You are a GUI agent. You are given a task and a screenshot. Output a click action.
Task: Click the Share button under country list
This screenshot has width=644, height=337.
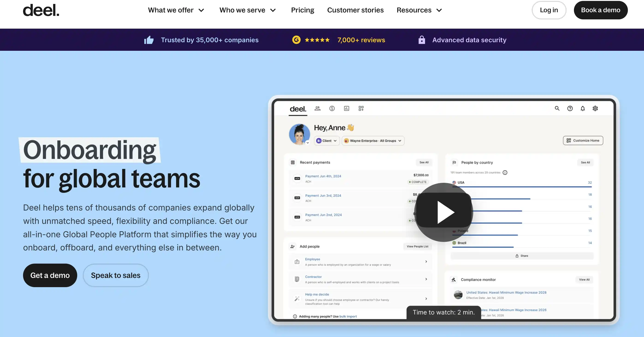(x=522, y=256)
